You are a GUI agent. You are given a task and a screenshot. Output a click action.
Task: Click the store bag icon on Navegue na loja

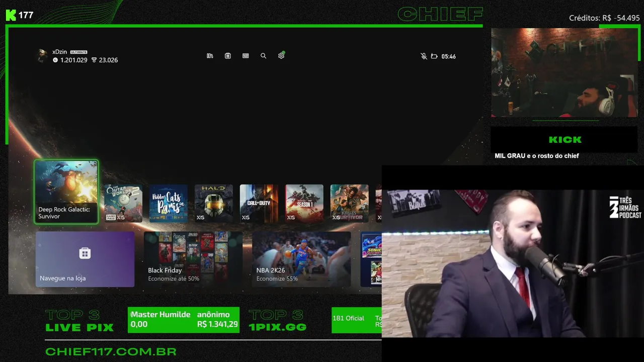point(85,253)
